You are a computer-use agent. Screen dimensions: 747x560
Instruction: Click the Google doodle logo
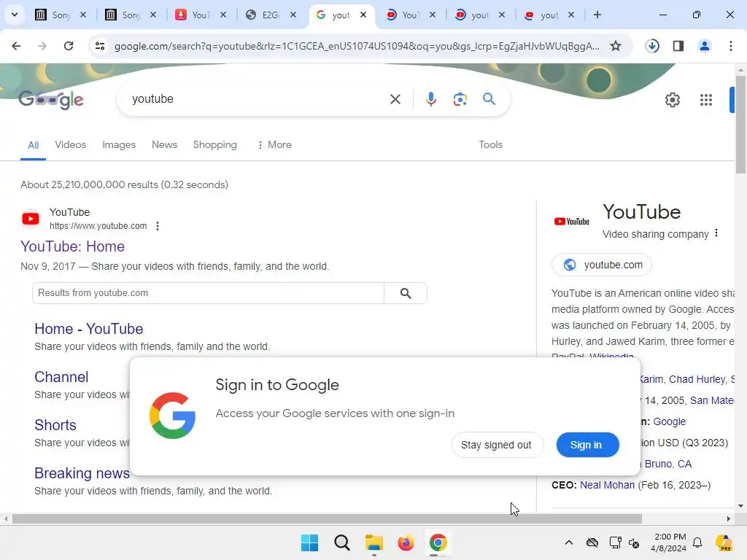(51, 99)
